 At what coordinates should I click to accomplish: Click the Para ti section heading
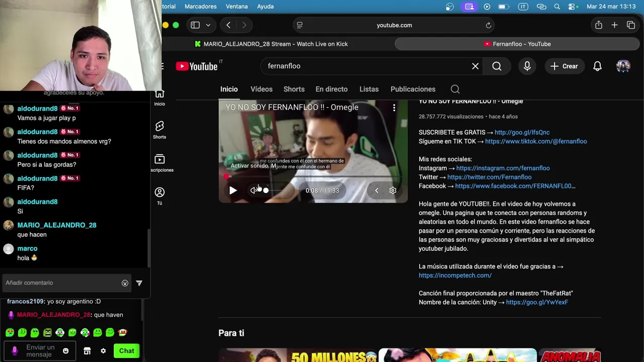tap(231, 333)
